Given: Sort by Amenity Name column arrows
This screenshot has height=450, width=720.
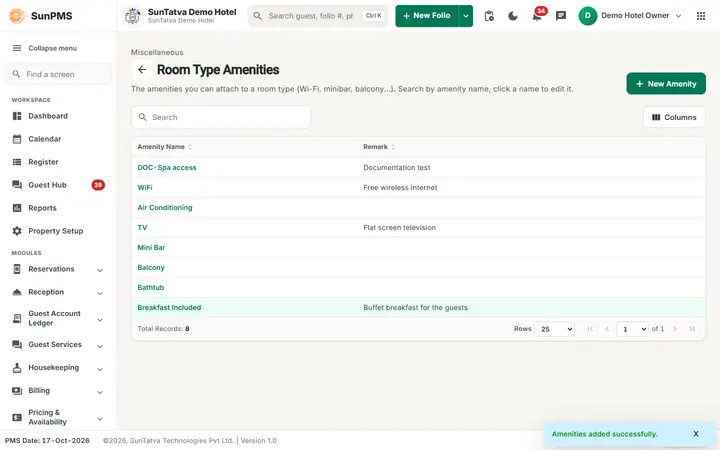Looking at the screenshot, I should [190, 147].
